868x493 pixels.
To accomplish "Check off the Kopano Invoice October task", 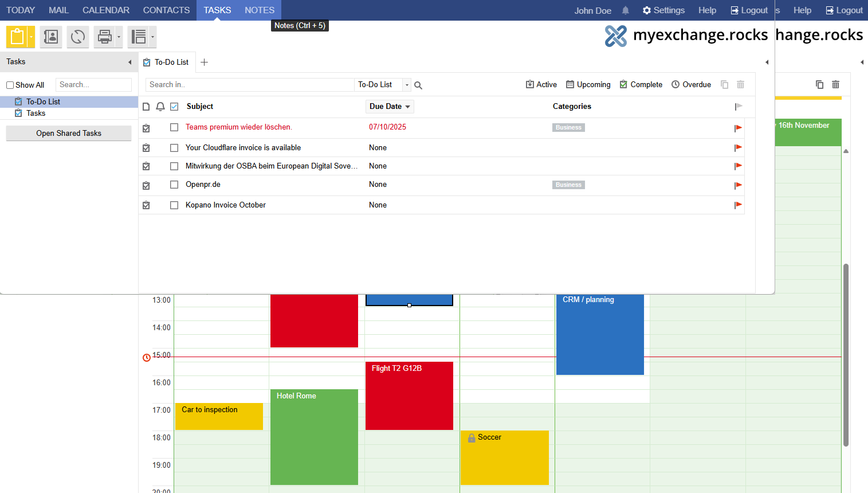I will click(174, 205).
